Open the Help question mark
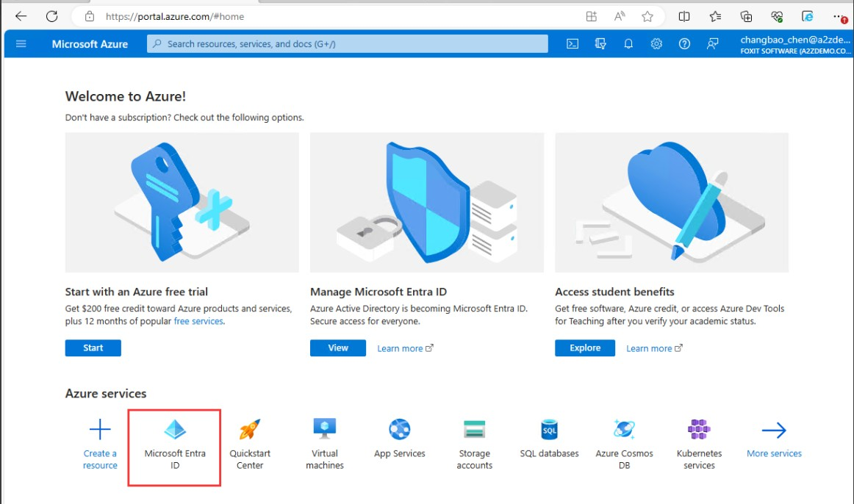This screenshot has height=504, width=854. [x=683, y=43]
